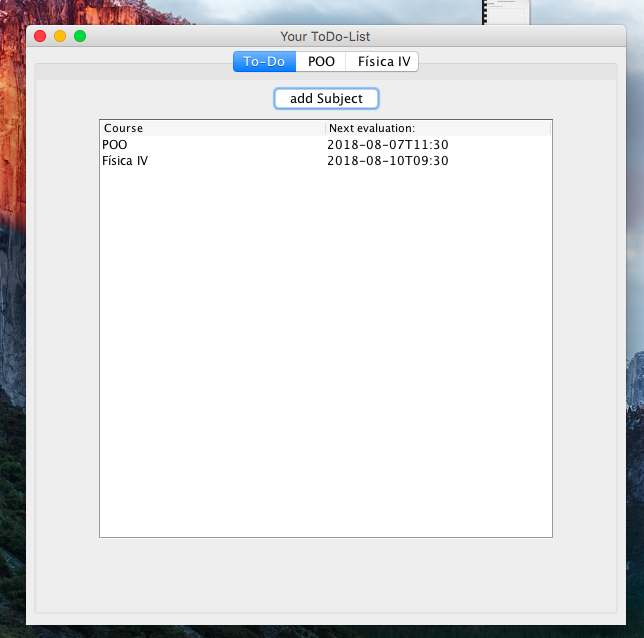This screenshot has width=644, height=638.
Task: Click the 2018-08-07T11:30 evaluation cell
Action: pyautogui.click(x=387, y=144)
